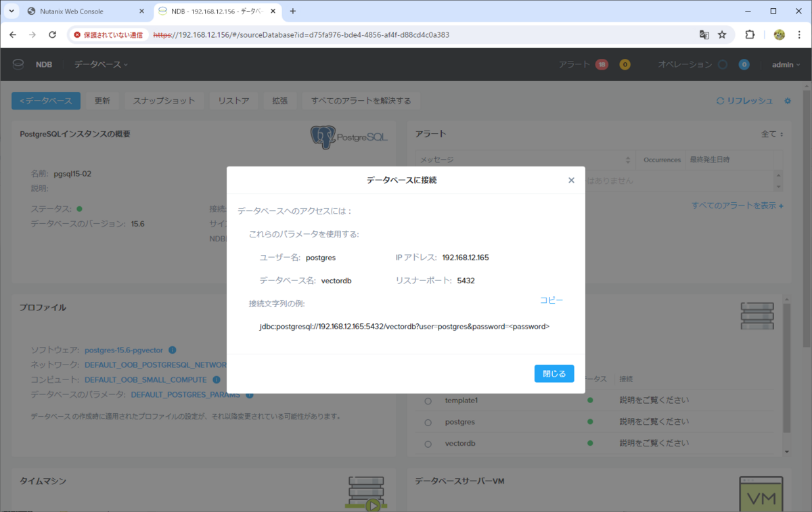Click the operations circle spinner icon
This screenshot has height=512, width=812.
coord(722,64)
